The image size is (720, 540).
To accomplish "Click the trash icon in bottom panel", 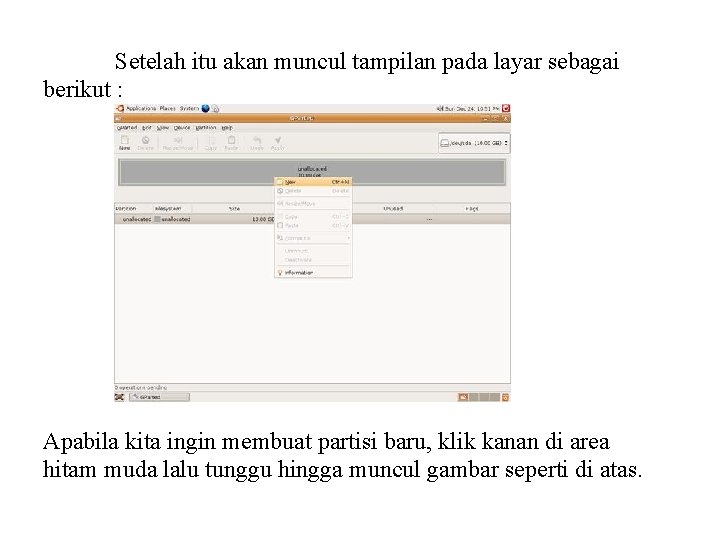I will click(x=505, y=397).
